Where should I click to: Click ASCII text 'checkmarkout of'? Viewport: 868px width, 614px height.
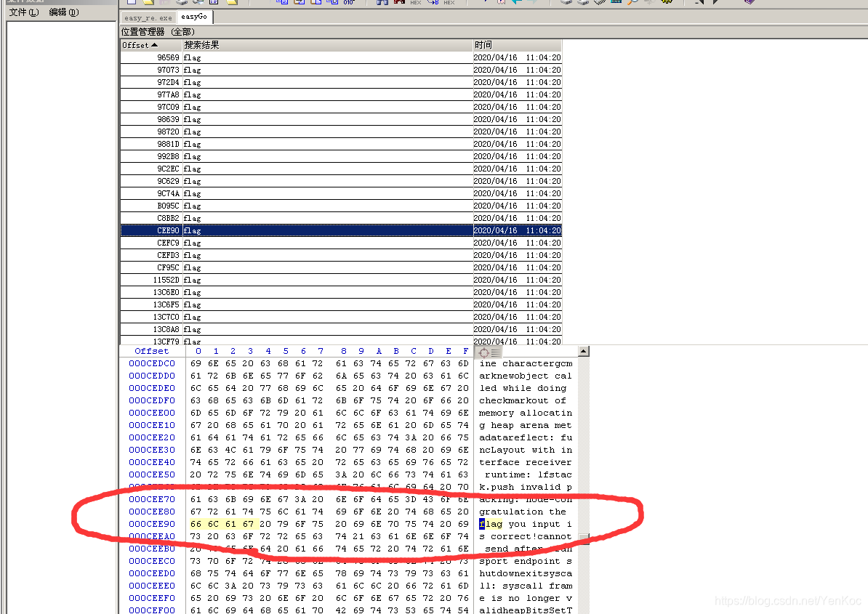[x=523, y=400]
